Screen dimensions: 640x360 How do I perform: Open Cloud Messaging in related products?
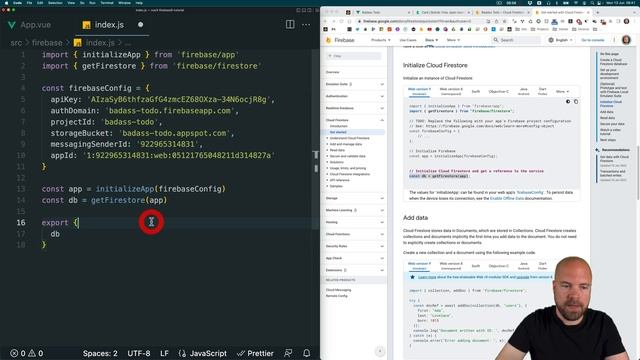[x=338, y=290]
